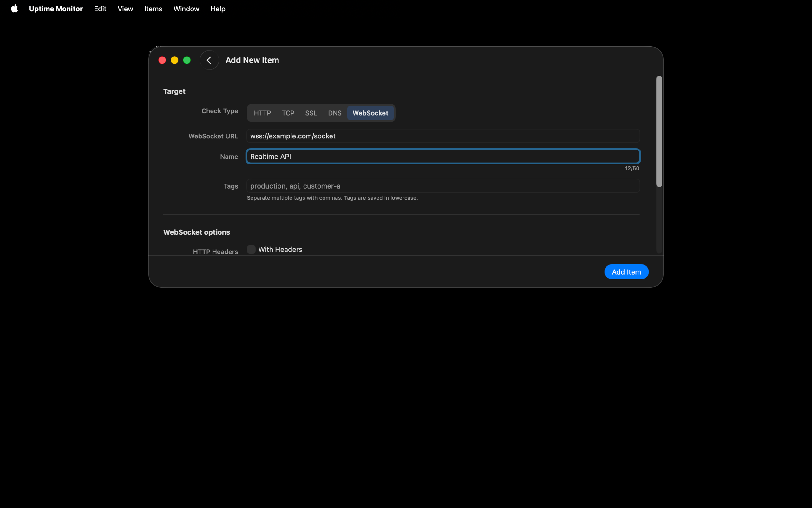Image resolution: width=812 pixels, height=508 pixels.
Task: Click the WebSocket URL field
Action: tap(443, 136)
